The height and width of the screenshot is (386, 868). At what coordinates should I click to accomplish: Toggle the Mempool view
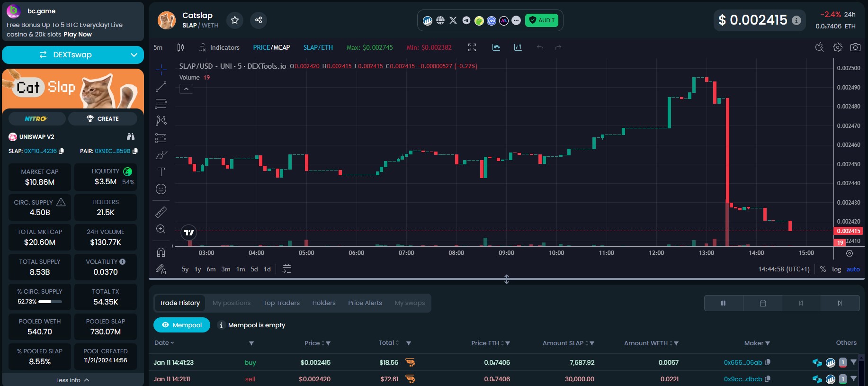pos(182,325)
